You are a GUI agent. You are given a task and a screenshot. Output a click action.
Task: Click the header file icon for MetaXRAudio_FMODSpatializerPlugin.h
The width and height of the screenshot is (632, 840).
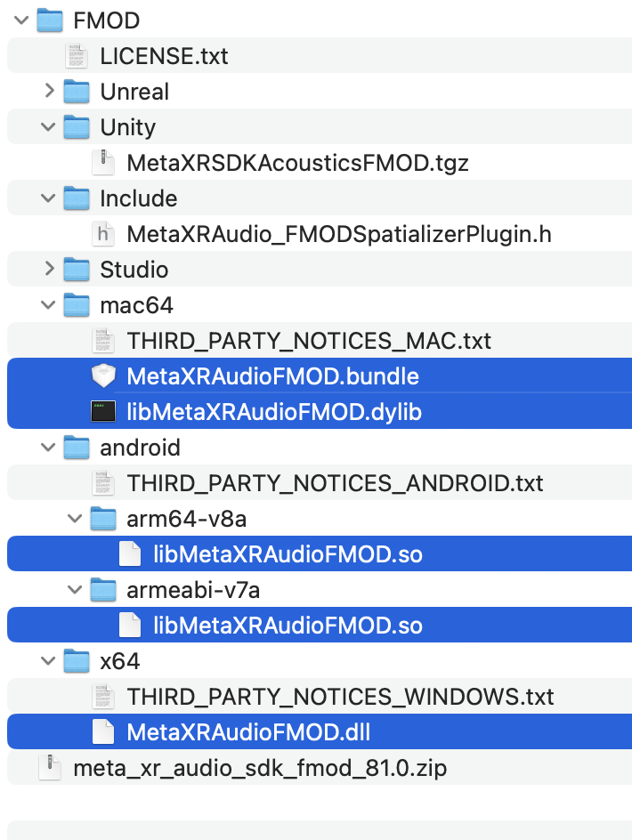(x=104, y=234)
